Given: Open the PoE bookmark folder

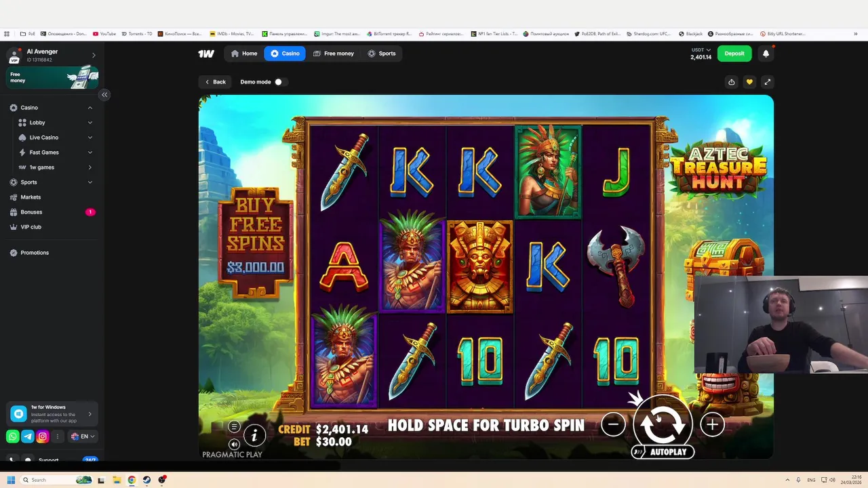Looking at the screenshot, I should tap(28, 33).
